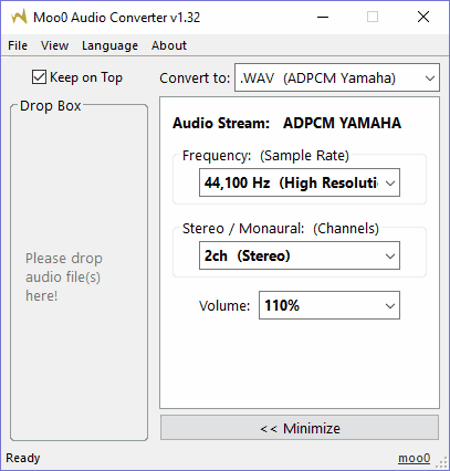
Task: Open the Stereo / Monaural channels dropdown
Action: tap(299, 256)
